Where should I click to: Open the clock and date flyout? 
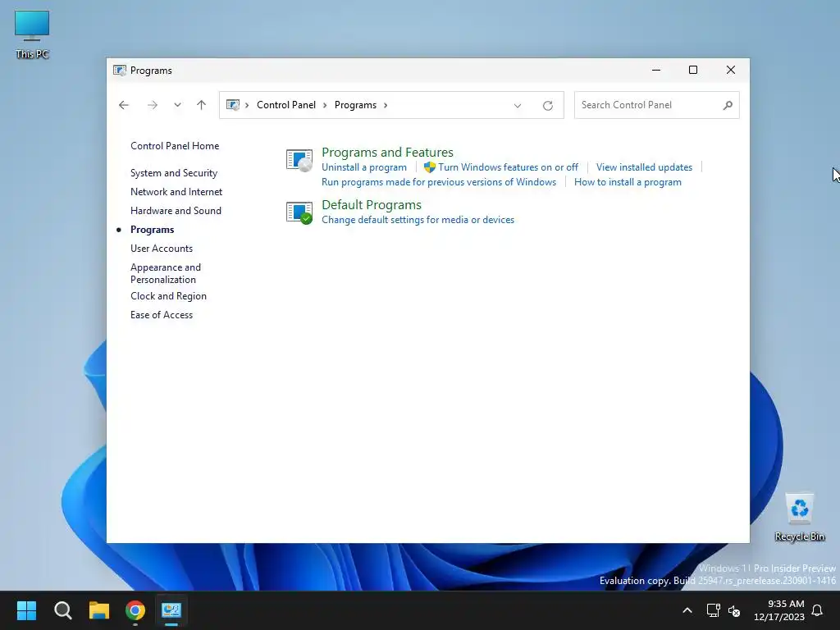point(779,610)
